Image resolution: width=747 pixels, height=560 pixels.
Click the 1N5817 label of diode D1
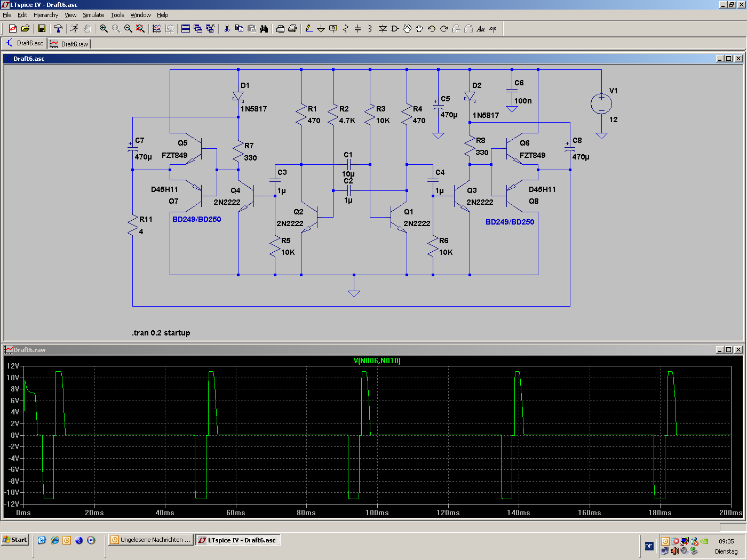254,109
